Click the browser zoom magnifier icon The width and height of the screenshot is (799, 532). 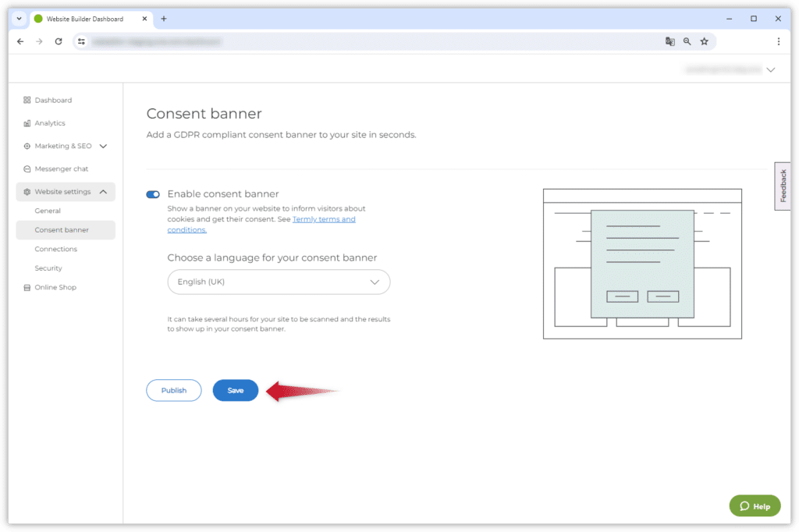[687, 41]
